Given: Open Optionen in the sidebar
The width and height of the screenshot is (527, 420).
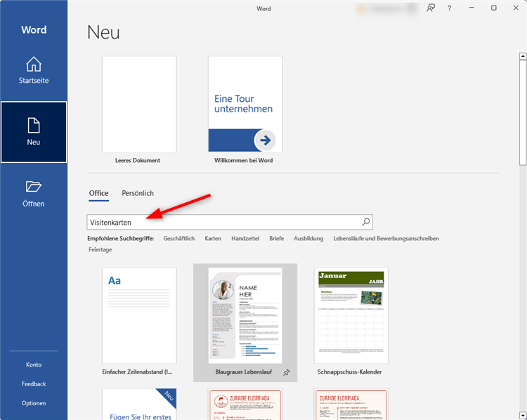Looking at the screenshot, I should pos(34,403).
